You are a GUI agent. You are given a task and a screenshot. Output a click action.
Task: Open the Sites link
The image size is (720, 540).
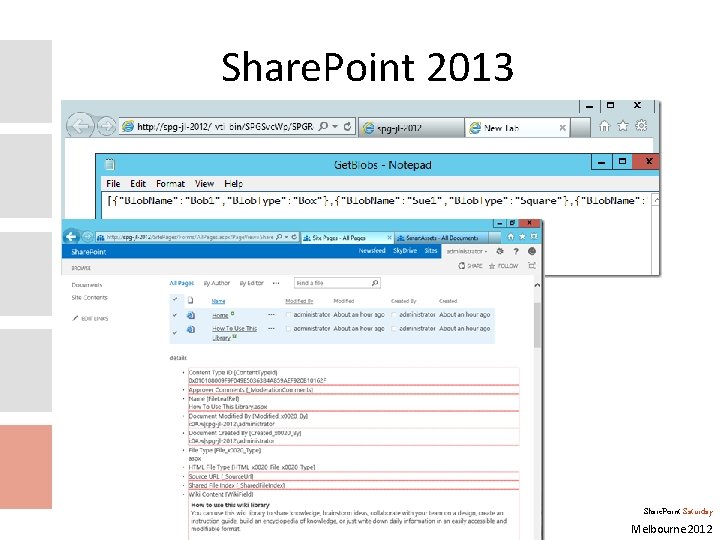pyautogui.click(x=431, y=251)
